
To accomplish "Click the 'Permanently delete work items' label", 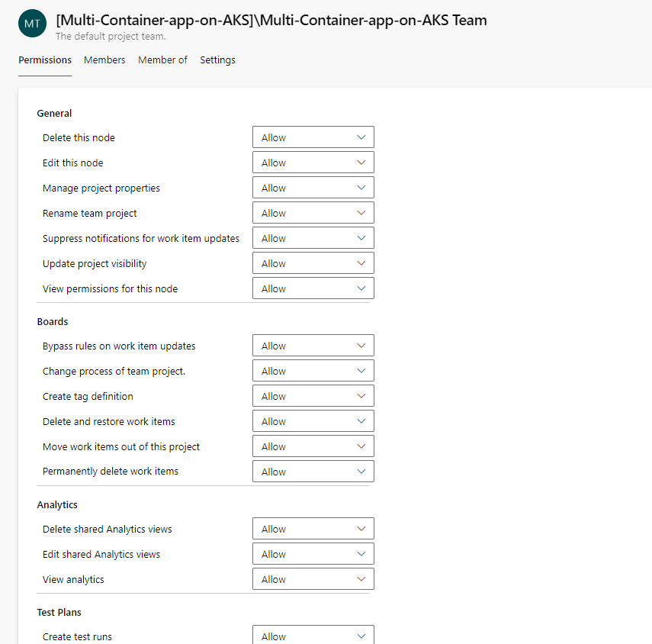I will 110,472.
